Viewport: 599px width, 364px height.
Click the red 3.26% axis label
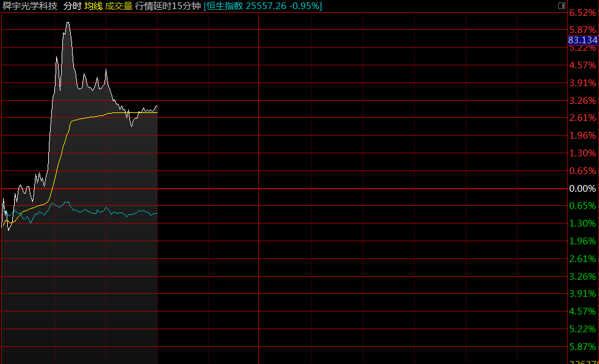pyautogui.click(x=582, y=101)
